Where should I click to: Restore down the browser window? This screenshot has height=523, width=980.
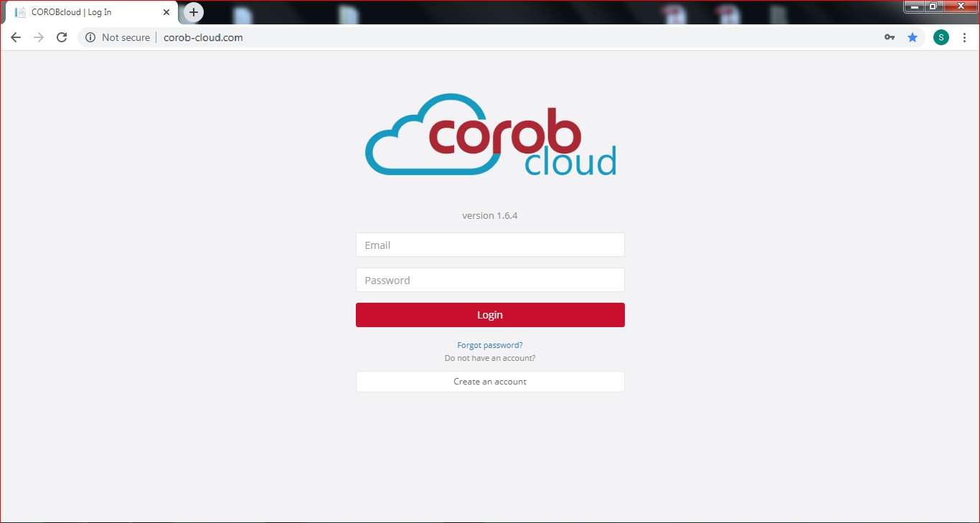click(x=933, y=6)
